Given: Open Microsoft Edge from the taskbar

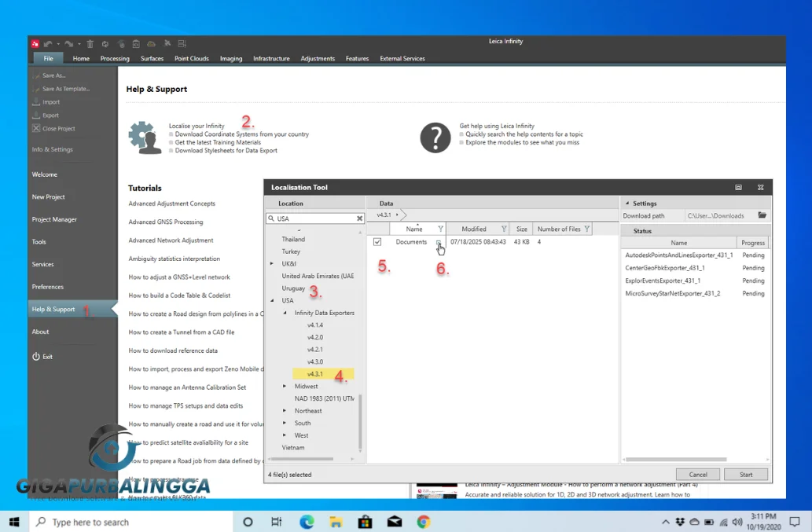Looking at the screenshot, I should point(307,522).
